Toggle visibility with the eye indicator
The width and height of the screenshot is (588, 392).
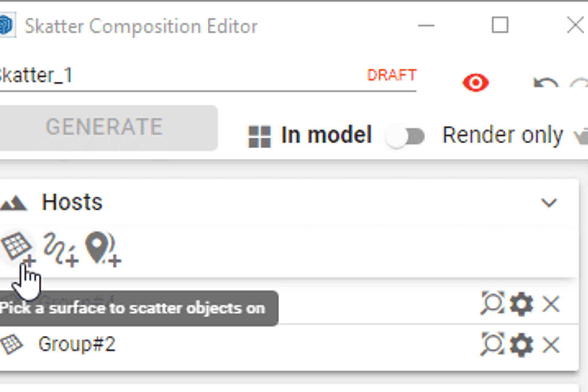[x=476, y=82]
